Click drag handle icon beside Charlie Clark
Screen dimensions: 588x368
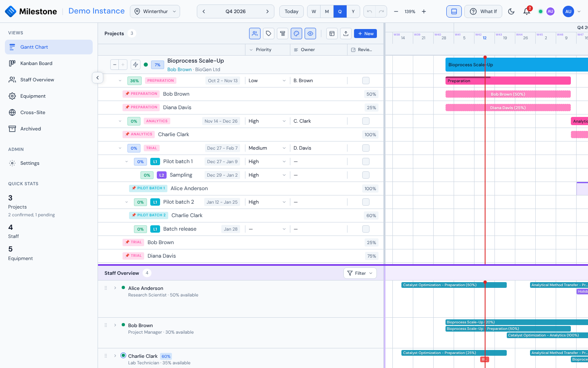(x=106, y=356)
